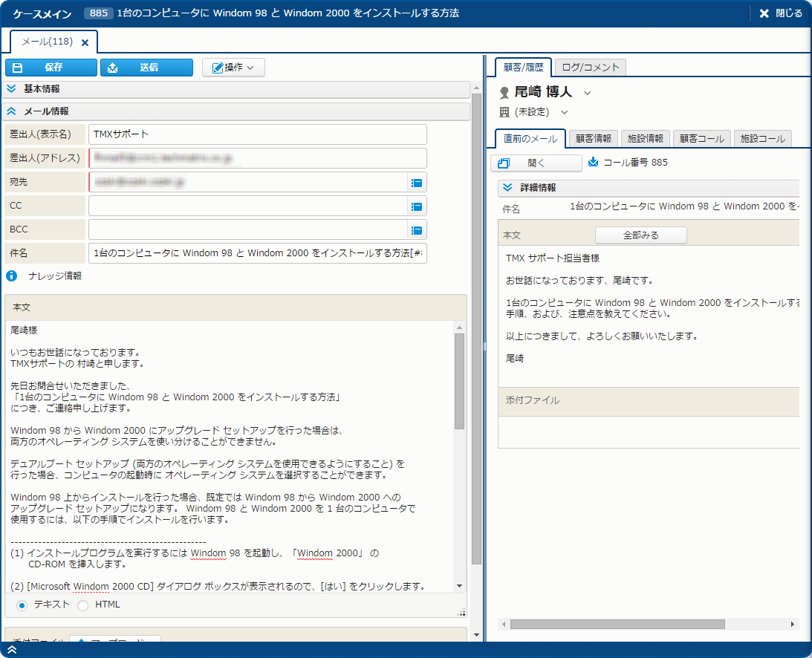Click the address book icon beside CC field

pyautogui.click(x=417, y=206)
